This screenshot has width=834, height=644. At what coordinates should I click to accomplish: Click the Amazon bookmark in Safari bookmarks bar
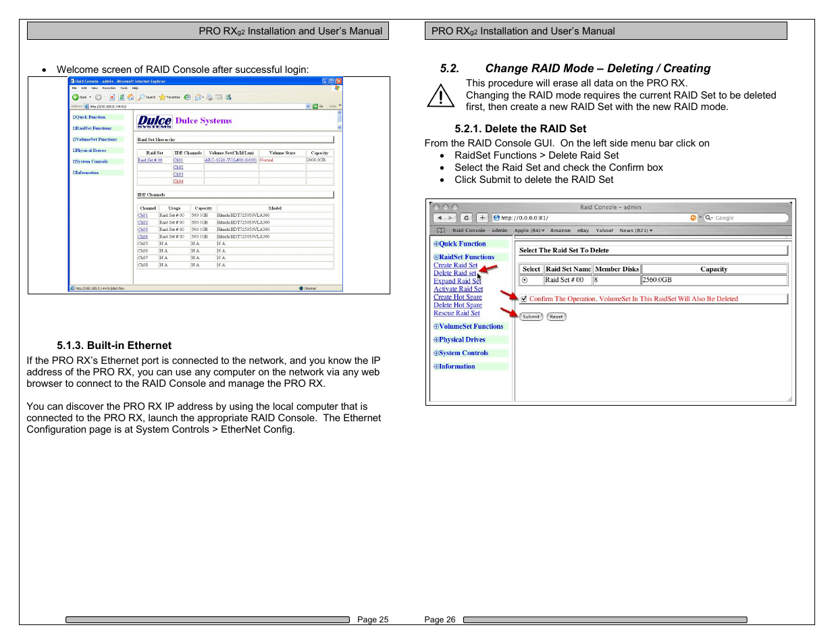point(561,231)
